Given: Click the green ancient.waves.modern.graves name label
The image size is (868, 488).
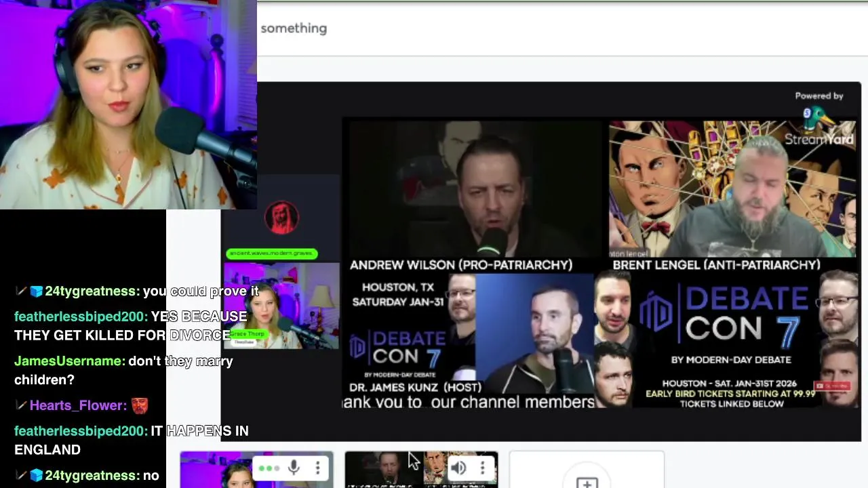Looking at the screenshot, I should [x=271, y=253].
